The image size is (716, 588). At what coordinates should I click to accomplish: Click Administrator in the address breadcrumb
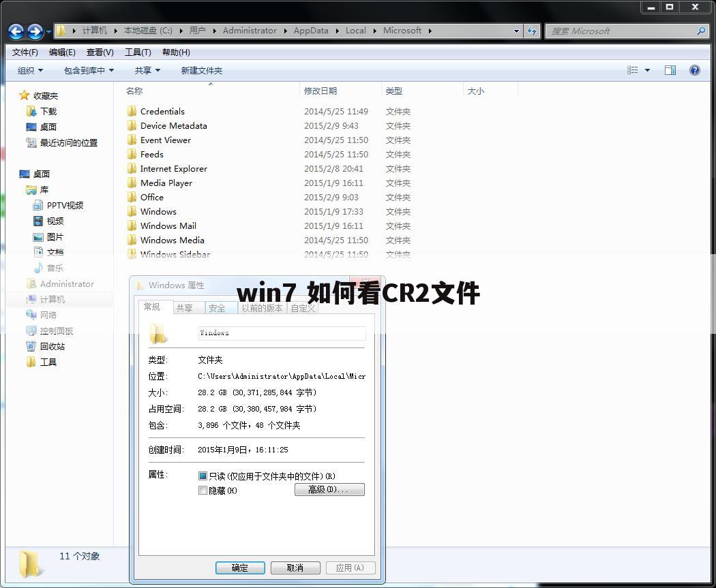pyautogui.click(x=250, y=31)
